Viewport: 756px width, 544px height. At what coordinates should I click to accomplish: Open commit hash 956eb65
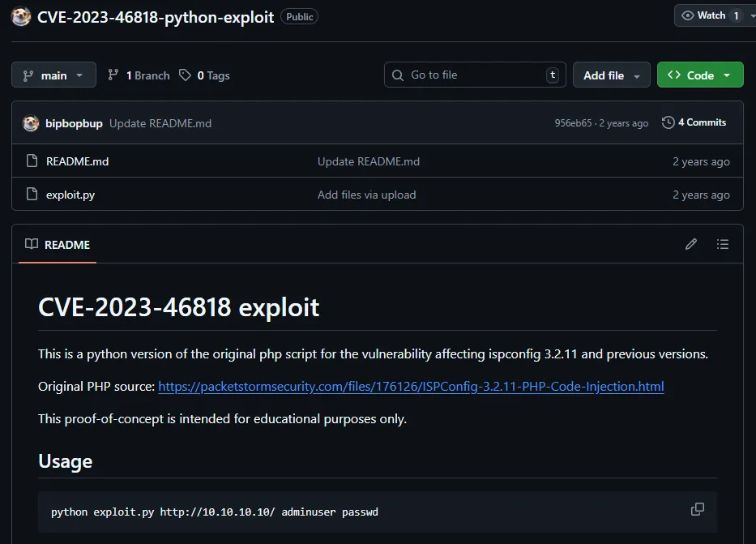[x=573, y=123]
